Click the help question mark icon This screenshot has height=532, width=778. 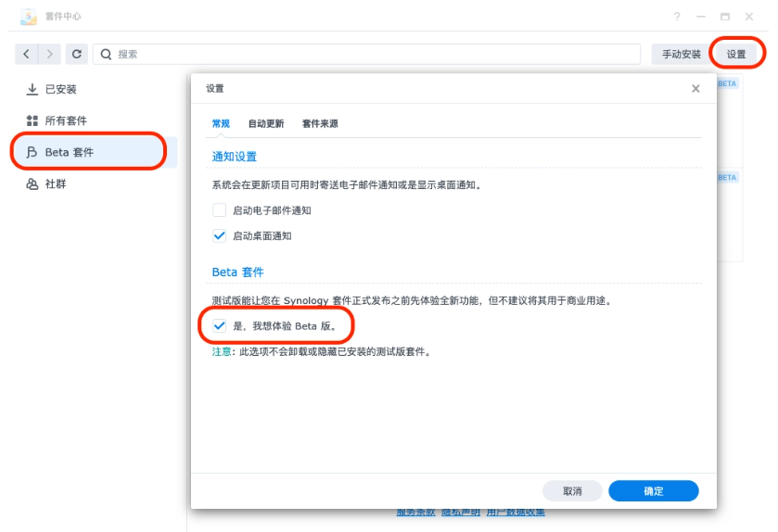(677, 18)
